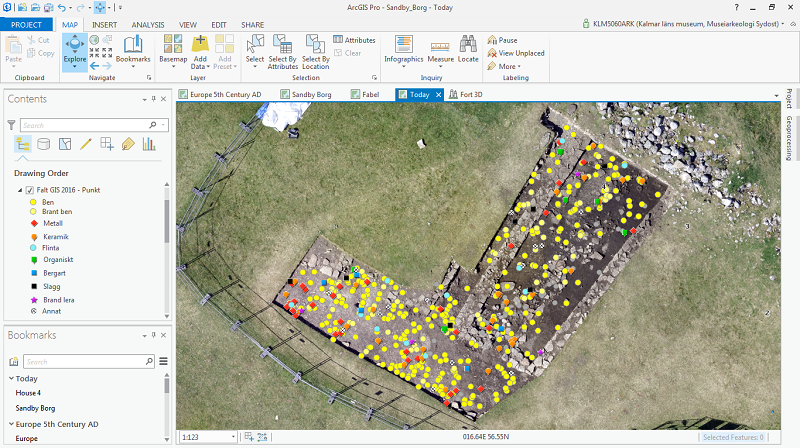The image size is (800, 448).
Task: Click the Contents search field
Action: tap(94, 125)
